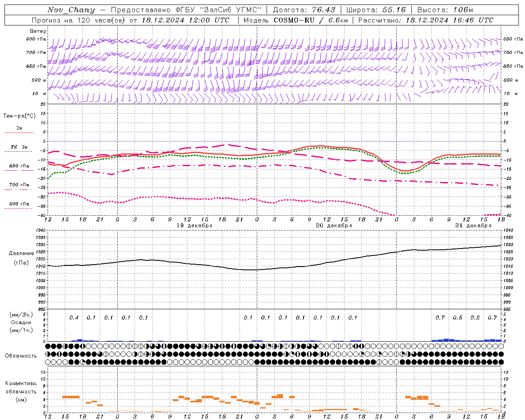Select the "Широта: 55.16" header value
This screenshot has height=420, width=525.
click(376, 10)
